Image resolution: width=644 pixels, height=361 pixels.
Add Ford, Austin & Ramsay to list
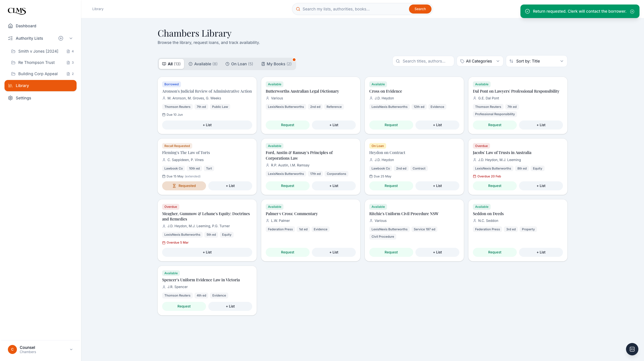click(x=334, y=186)
